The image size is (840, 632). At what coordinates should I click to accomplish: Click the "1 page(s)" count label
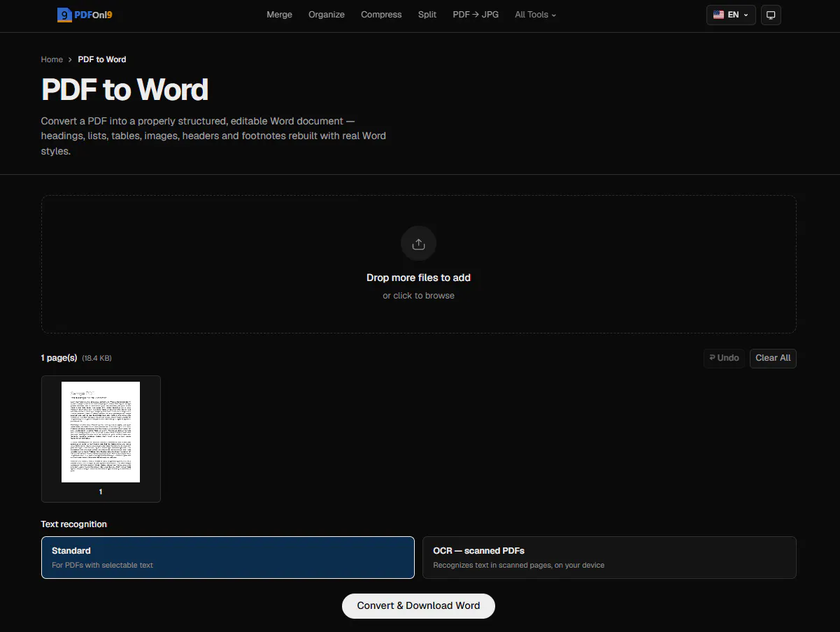point(59,358)
